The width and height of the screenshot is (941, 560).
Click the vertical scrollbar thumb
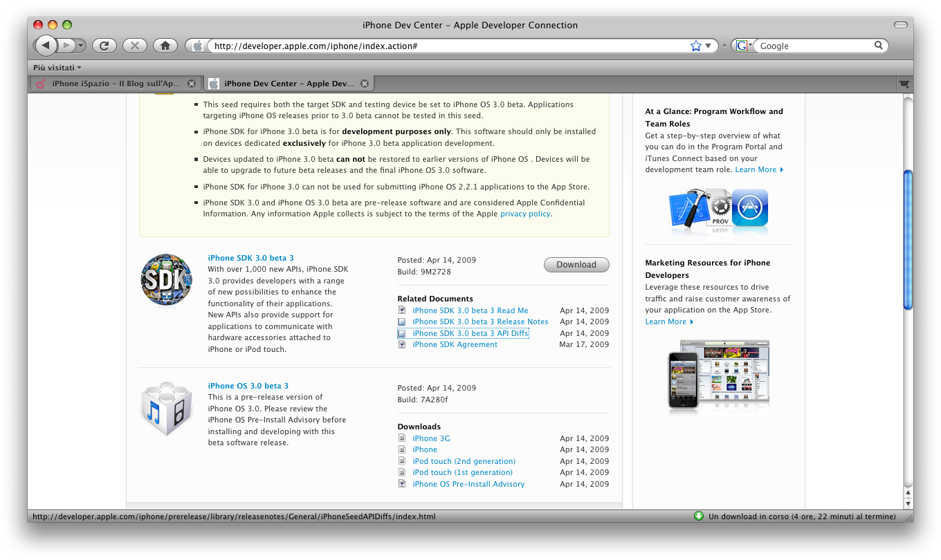(908, 239)
